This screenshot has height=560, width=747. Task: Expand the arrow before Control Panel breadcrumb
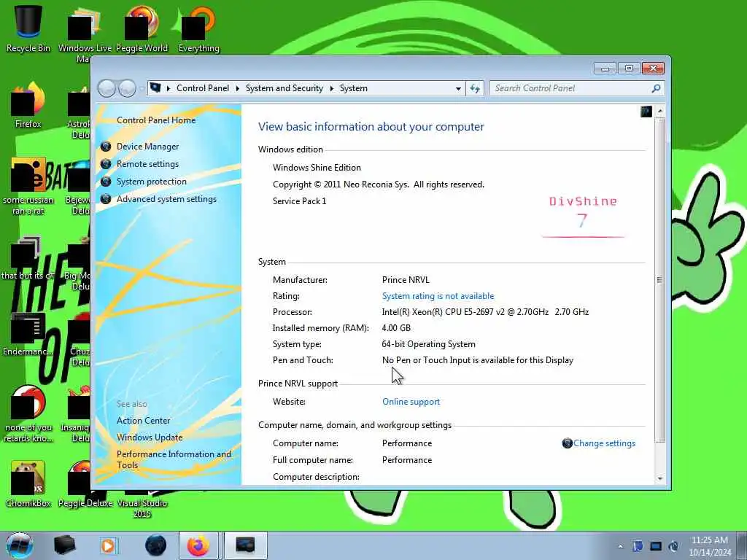169,88
